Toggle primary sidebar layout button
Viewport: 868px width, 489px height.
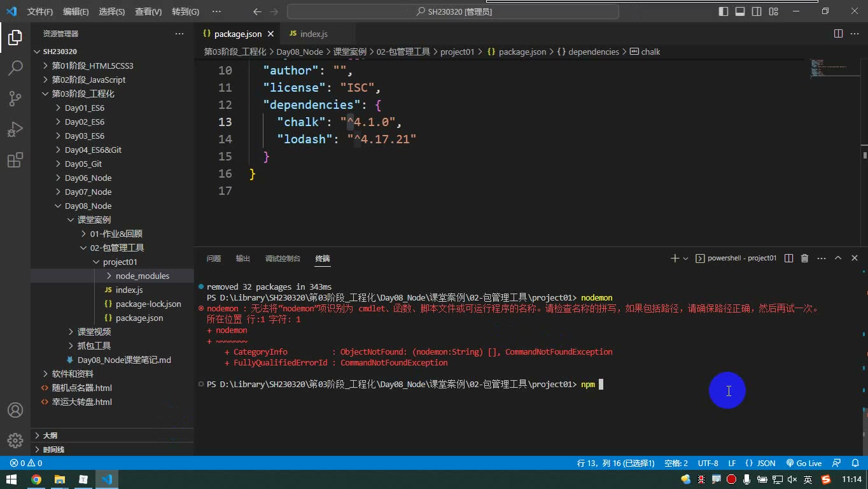pyautogui.click(x=724, y=11)
